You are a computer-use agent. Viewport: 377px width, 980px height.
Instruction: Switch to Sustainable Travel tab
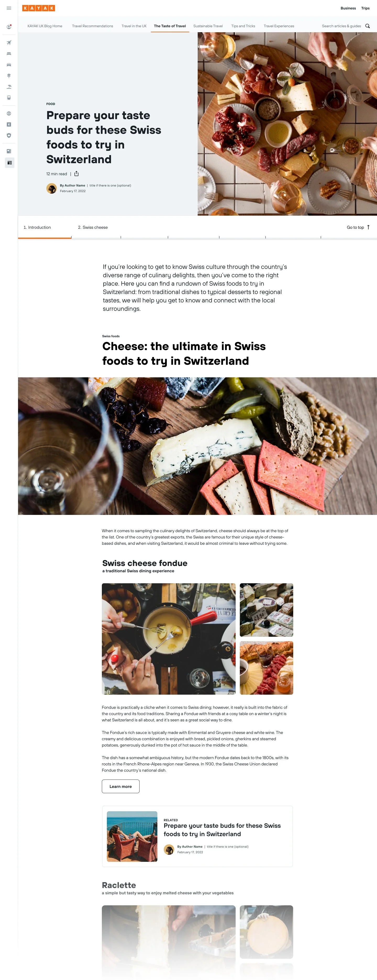point(208,26)
